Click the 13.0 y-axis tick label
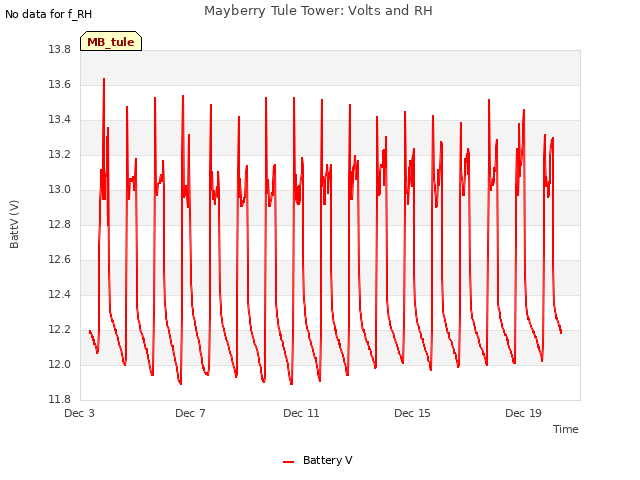 [60, 189]
